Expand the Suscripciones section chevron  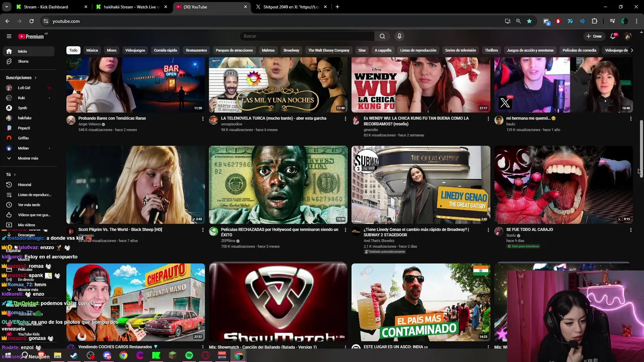tap(35, 78)
